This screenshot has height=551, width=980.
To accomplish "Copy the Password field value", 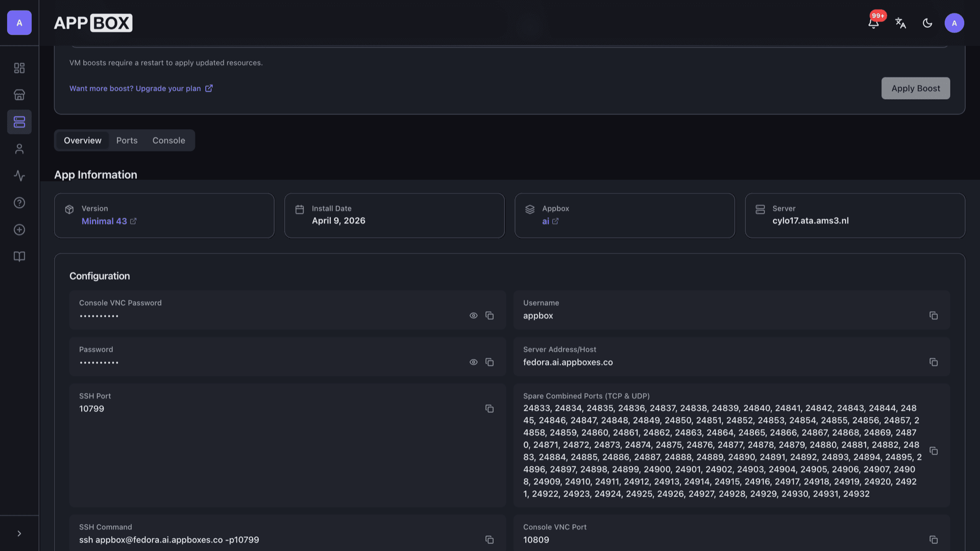I will [489, 362].
